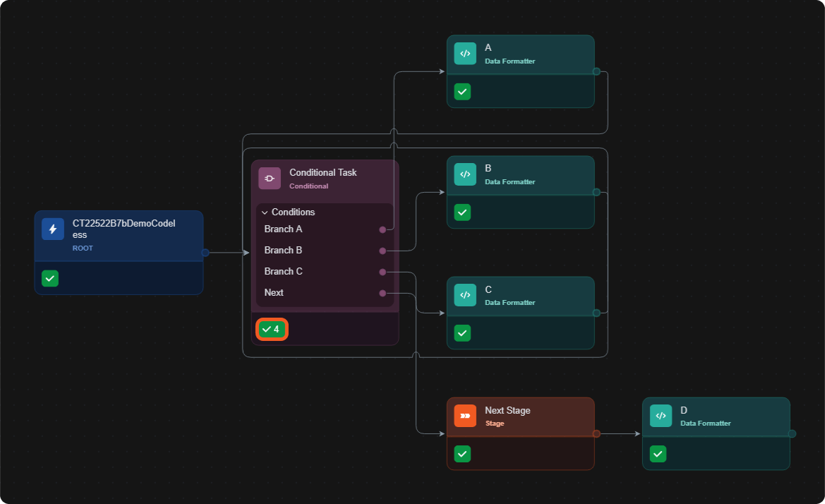
Task: Click the Branch A output port
Action: point(383,230)
